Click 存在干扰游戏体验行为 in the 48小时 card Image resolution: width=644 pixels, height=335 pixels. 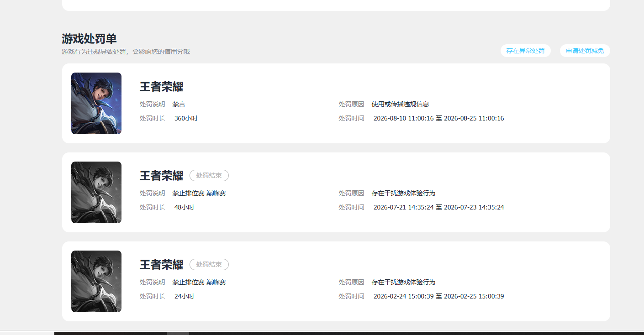pyautogui.click(x=403, y=193)
